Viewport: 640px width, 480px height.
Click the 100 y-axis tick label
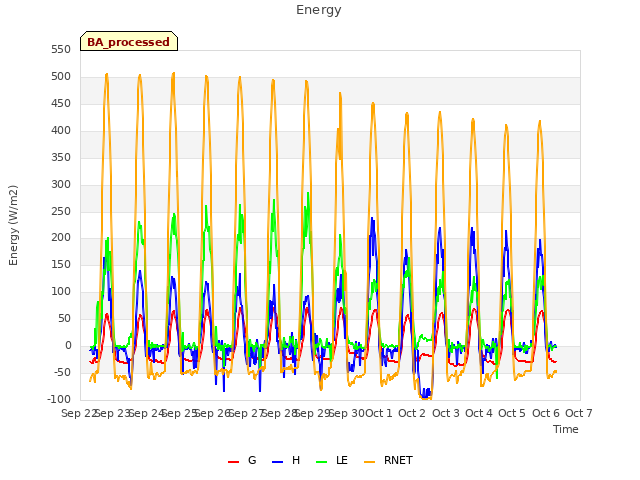61,291
